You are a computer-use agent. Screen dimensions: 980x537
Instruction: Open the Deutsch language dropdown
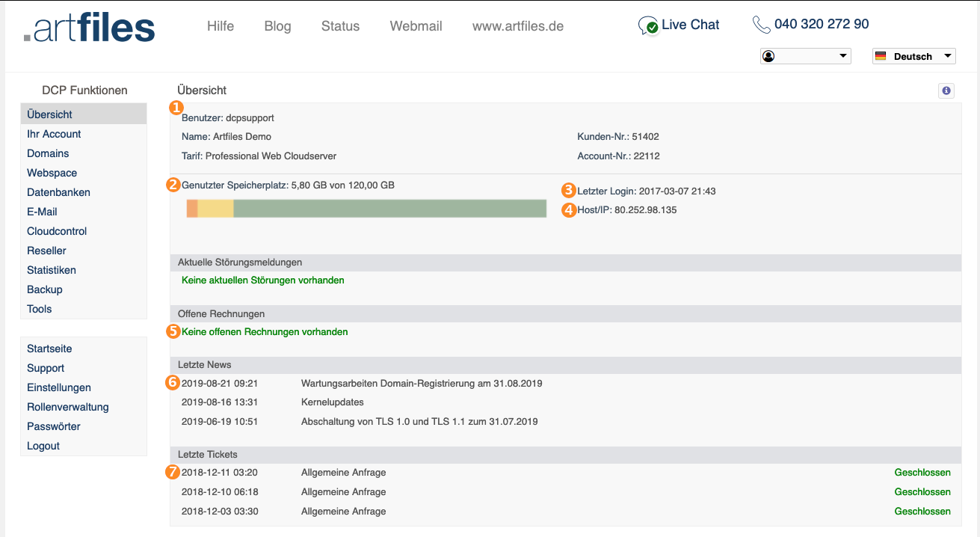[x=913, y=55]
